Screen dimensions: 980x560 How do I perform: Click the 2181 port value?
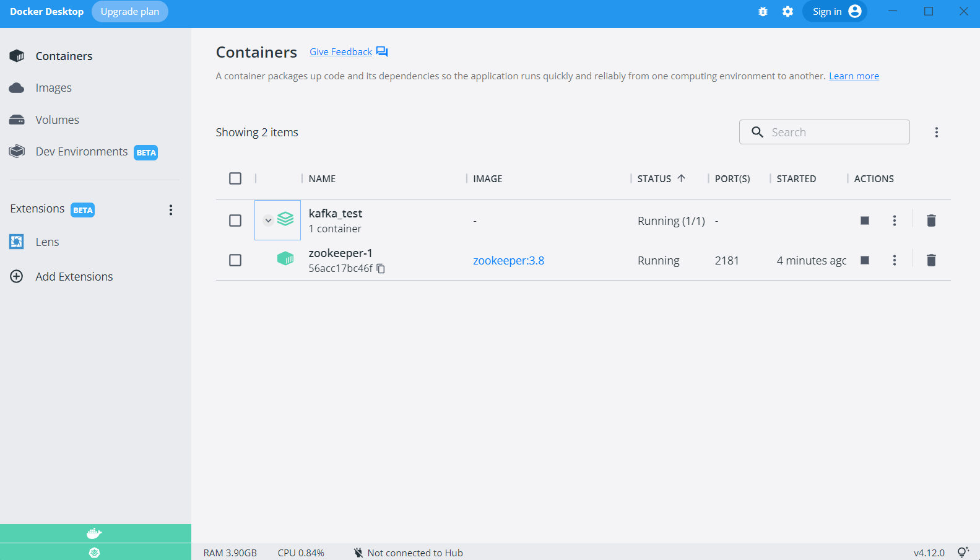tap(727, 261)
